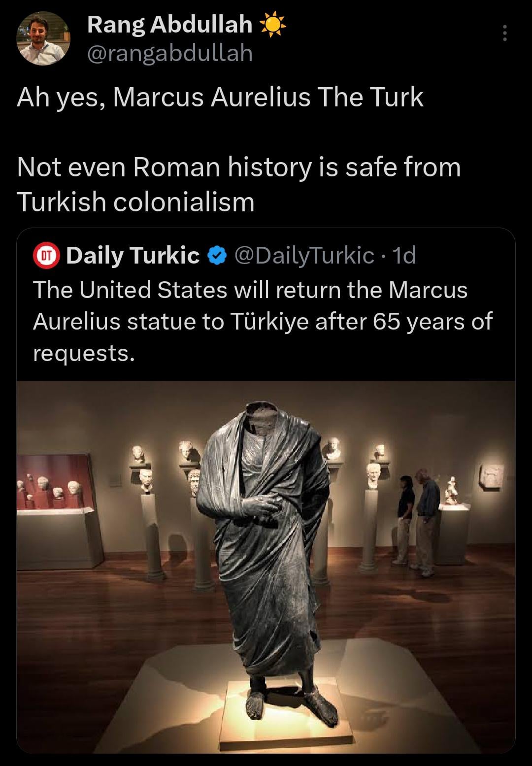Open Rang Abdullah's profile picture
Screen dimensions: 532x766
(43, 38)
